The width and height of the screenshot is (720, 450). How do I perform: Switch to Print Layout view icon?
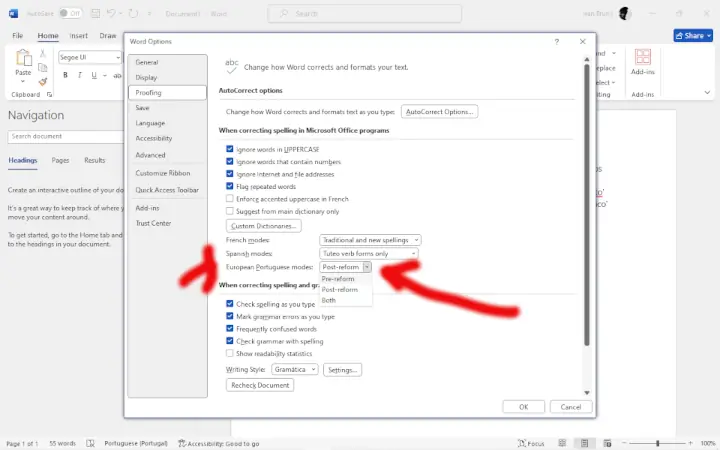(x=584, y=443)
